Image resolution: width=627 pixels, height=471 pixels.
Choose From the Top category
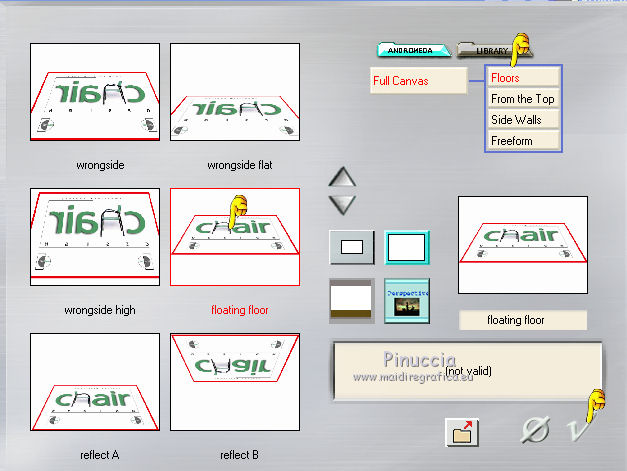point(523,98)
